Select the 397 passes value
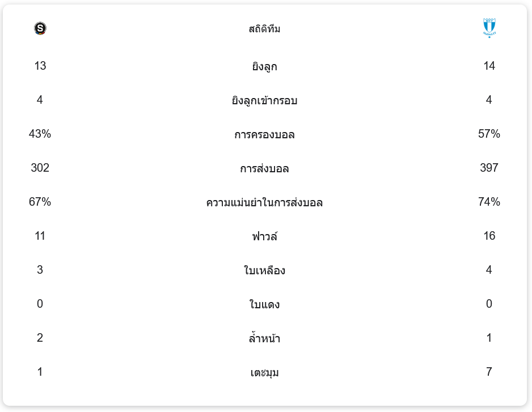Image resolution: width=532 pixels, height=412 pixels. [489, 168]
